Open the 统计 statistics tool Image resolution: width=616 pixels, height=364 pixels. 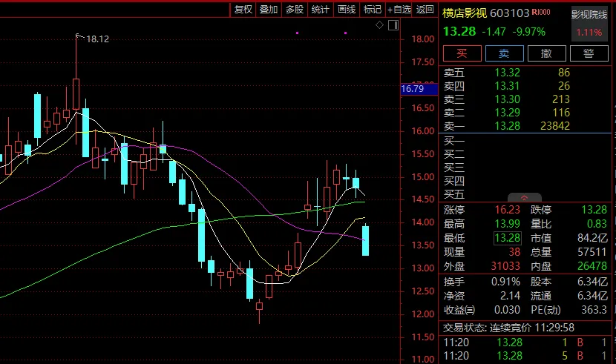point(320,10)
